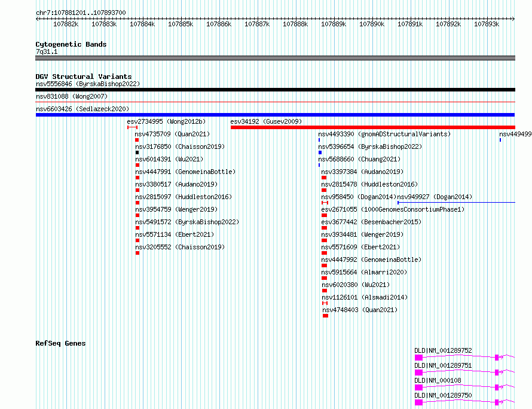Select nsv5915664 (Almarri2020) variant
The width and height of the screenshot is (532, 409).
click(364, 272)
